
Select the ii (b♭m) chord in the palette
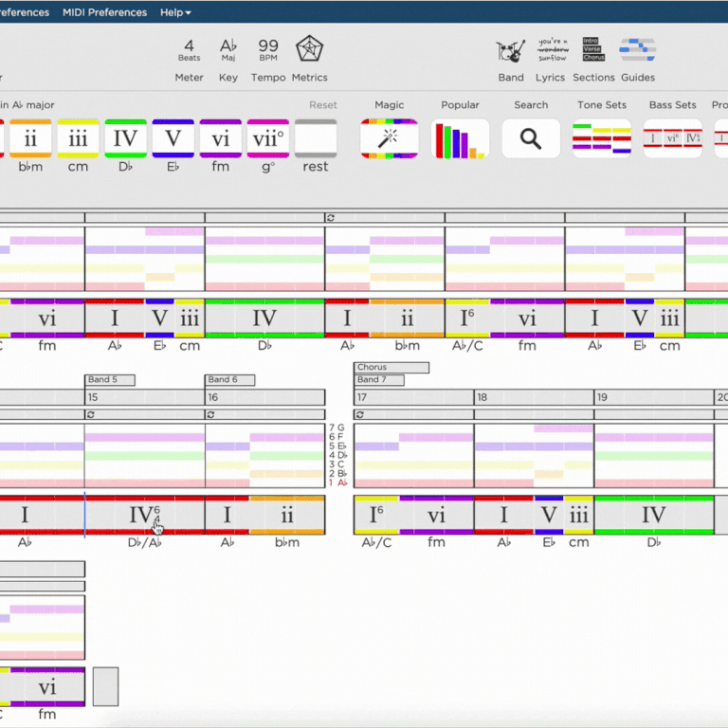pyautogui.click(x=30, y=138)
